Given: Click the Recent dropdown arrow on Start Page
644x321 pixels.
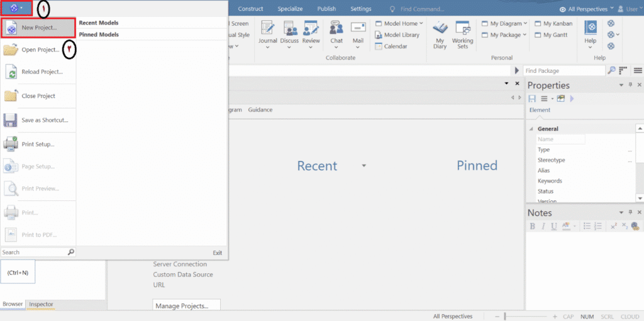Looking at the screenshot, I should click(364, 166).
